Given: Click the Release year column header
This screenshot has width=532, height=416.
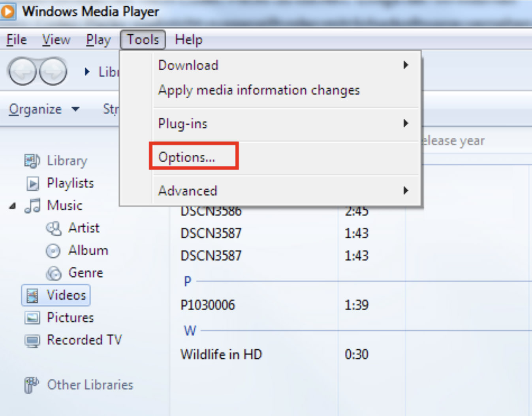Looking at the screenshot, I should point(454,141).
